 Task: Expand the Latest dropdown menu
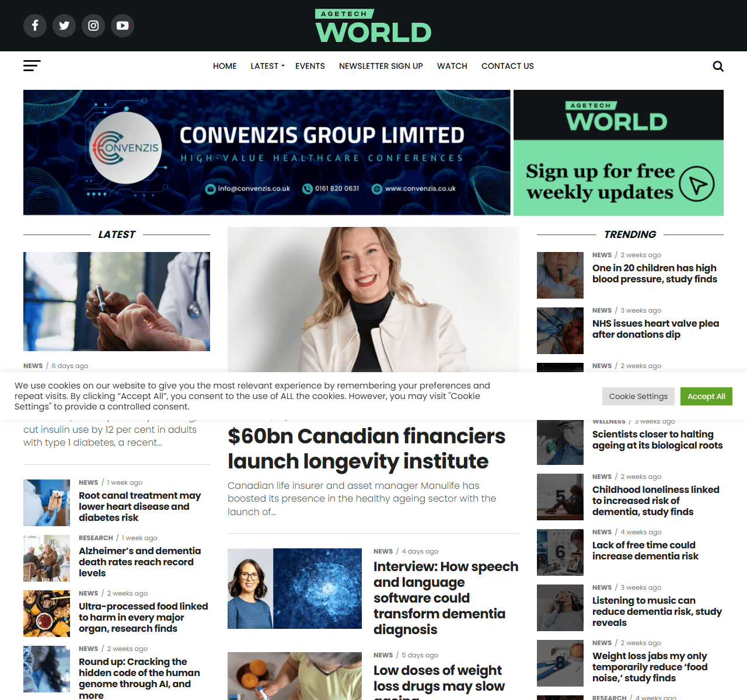[267, 66]
